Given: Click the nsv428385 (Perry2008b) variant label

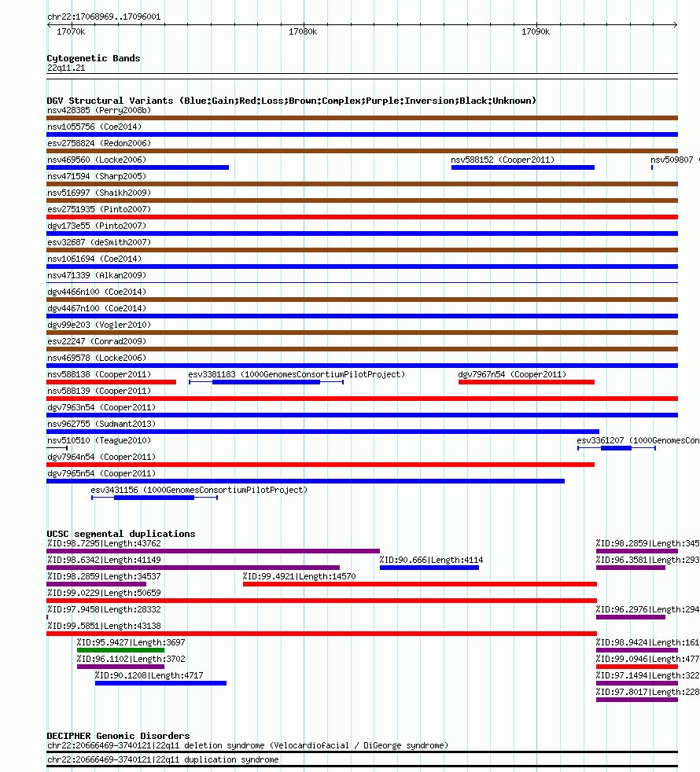Looking at the screenshot, I should coord(99,110).
